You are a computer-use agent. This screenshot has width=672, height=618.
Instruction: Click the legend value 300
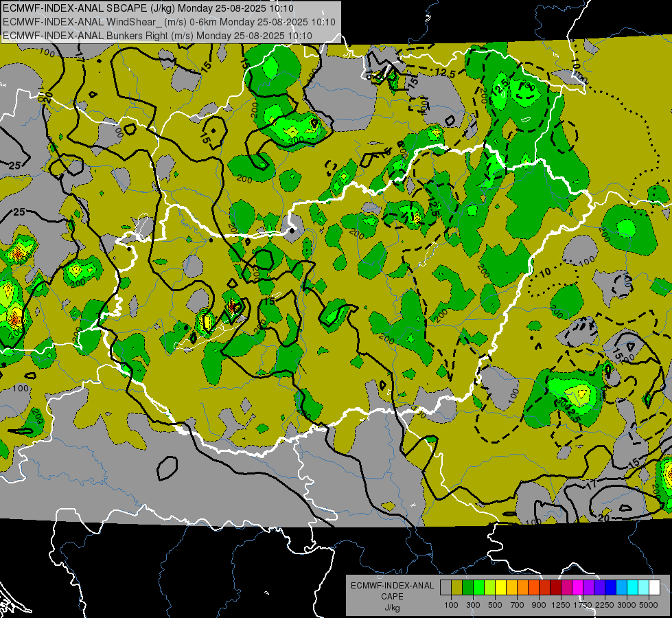tap(473, 605)
